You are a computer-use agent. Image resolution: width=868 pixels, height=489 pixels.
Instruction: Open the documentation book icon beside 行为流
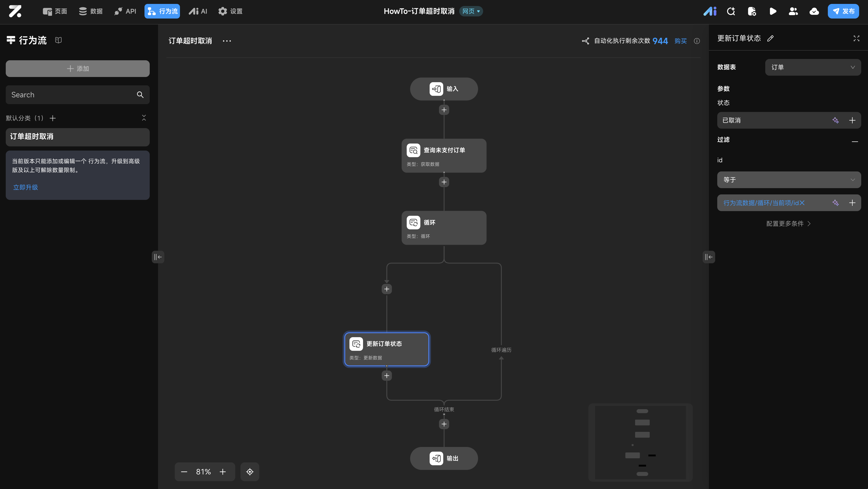click(58, 40)
